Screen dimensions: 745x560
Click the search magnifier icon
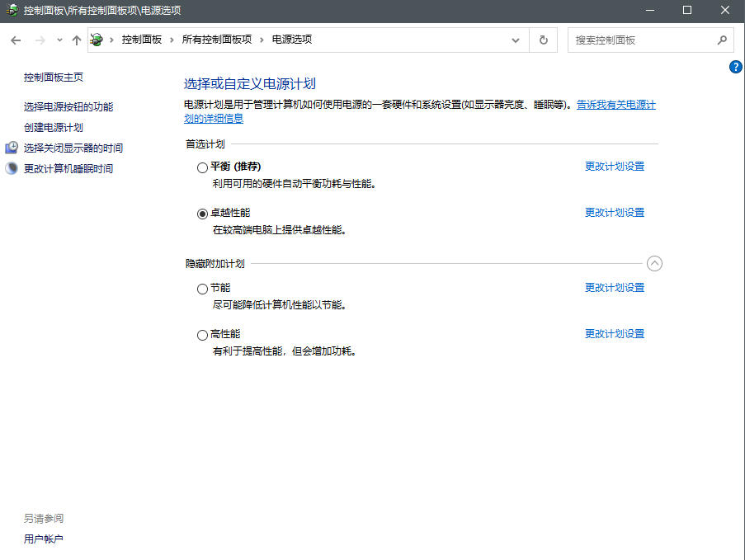pos(722,40)
